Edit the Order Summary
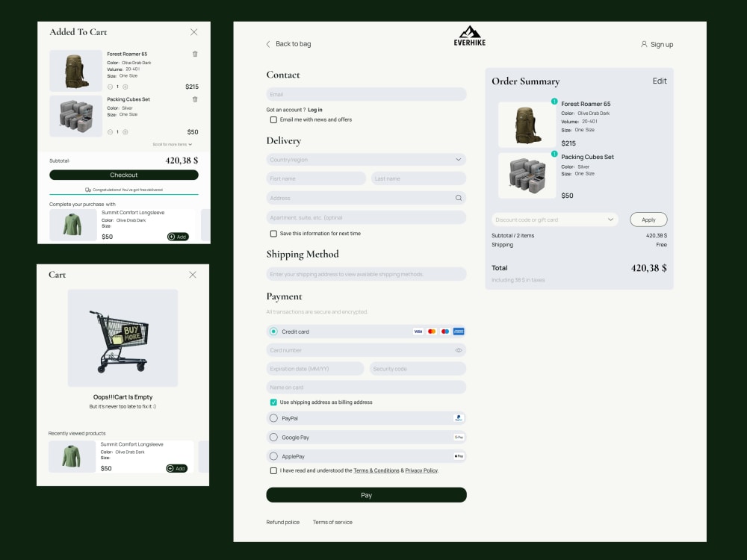 (x=660, y=81)
